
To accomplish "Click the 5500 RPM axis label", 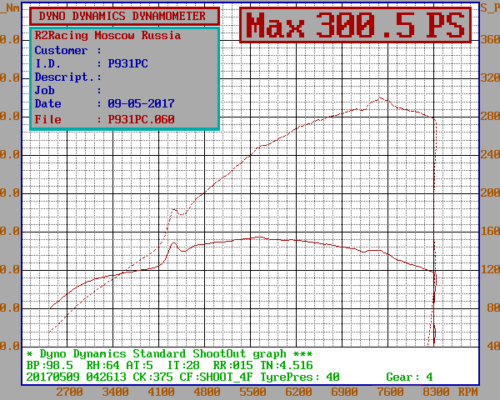I will [253, 392].
